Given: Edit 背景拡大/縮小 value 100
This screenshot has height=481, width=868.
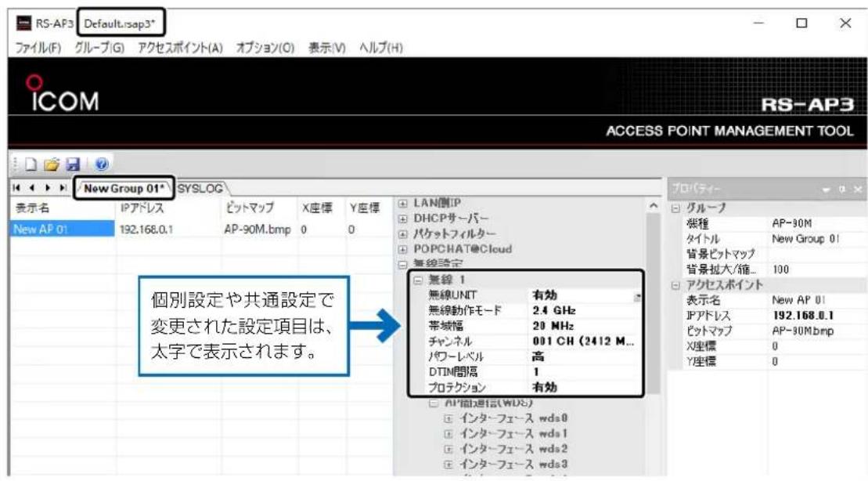Looking at the screenshot, I should click(780, 269).
